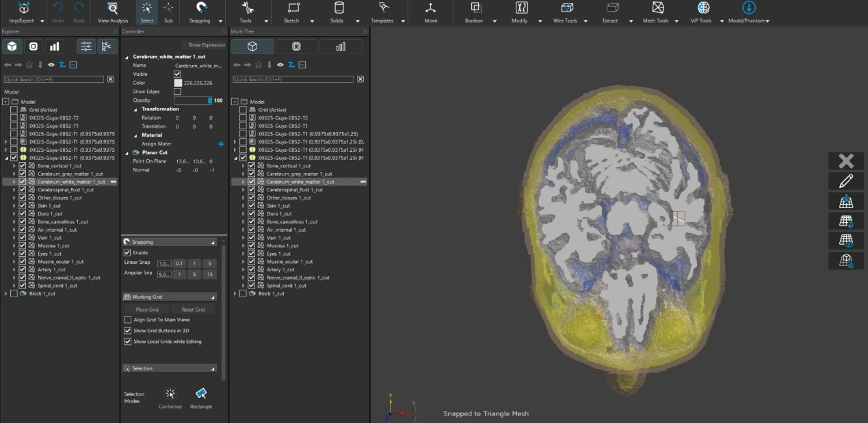Open the Solids cylinder tool
The width and height of the screenshot is (868, 423).
pos(338,8)
